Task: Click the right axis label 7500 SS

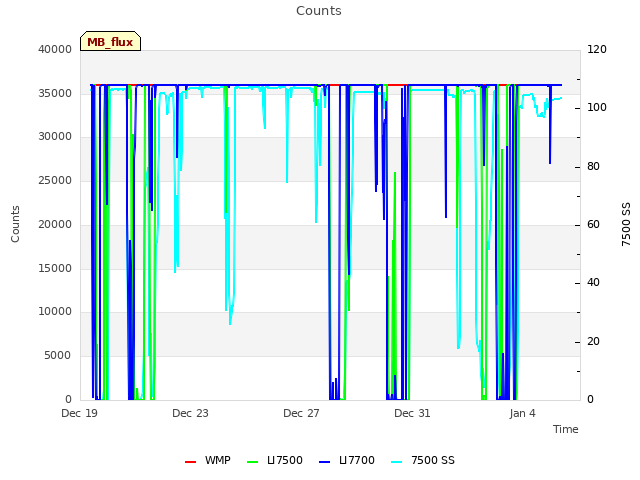Action: (x=626, y=224)
